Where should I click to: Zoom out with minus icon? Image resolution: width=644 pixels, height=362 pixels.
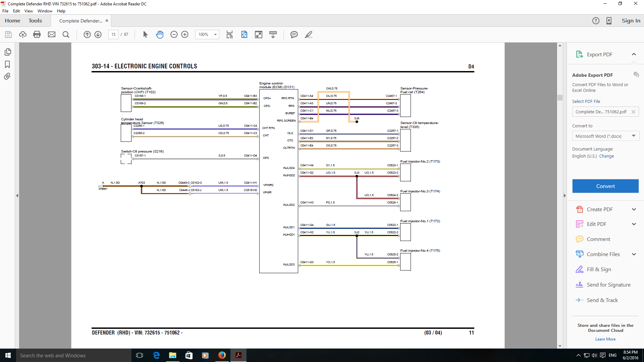tap(174, 35)
